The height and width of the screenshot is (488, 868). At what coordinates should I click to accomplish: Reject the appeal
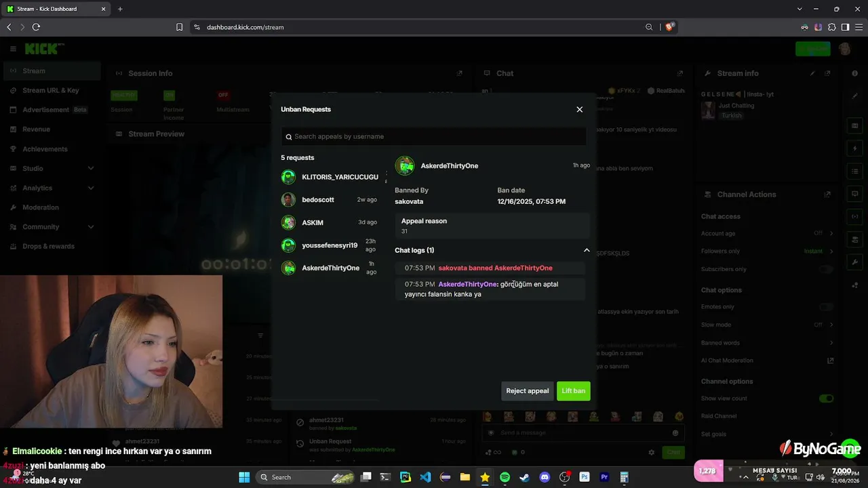point(528,391)
